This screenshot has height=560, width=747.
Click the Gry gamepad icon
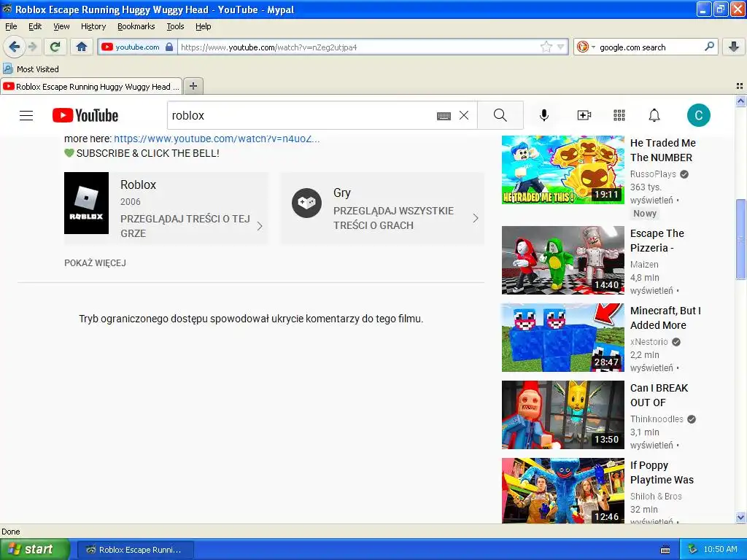click(x=306, y=203)
